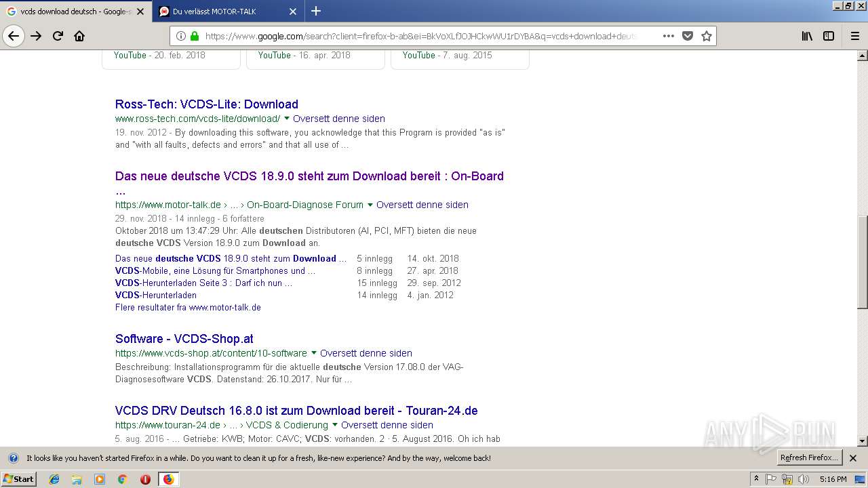Toggle the sidebar view

[x=829, y=36]
